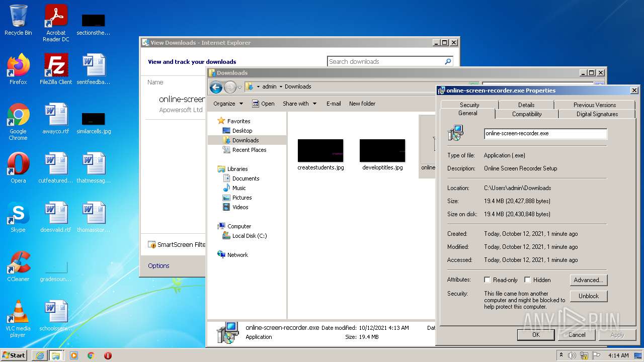Open Compatibility tab in Properties

(527, 114)
